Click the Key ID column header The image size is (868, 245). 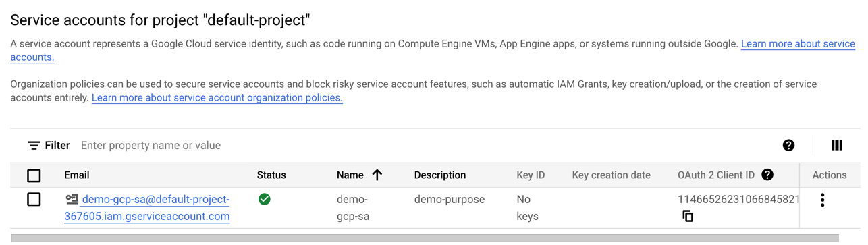(531, 175)
